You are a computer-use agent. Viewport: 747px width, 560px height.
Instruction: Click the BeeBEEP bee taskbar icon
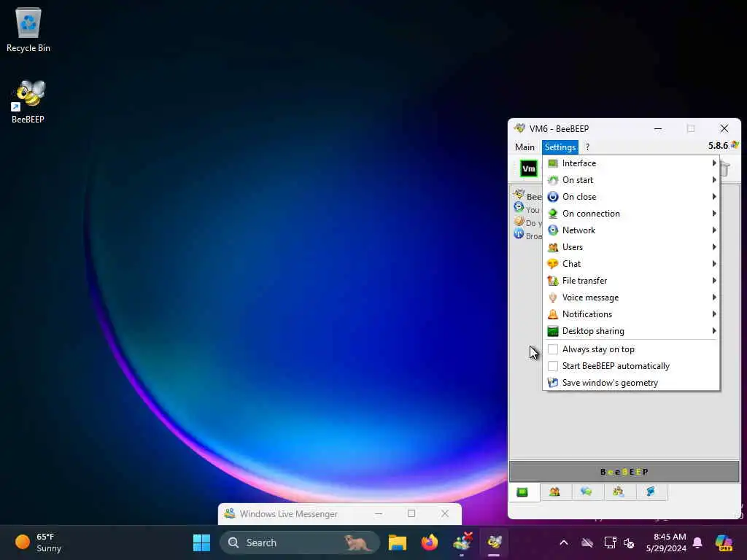click(x=494, y=542)
